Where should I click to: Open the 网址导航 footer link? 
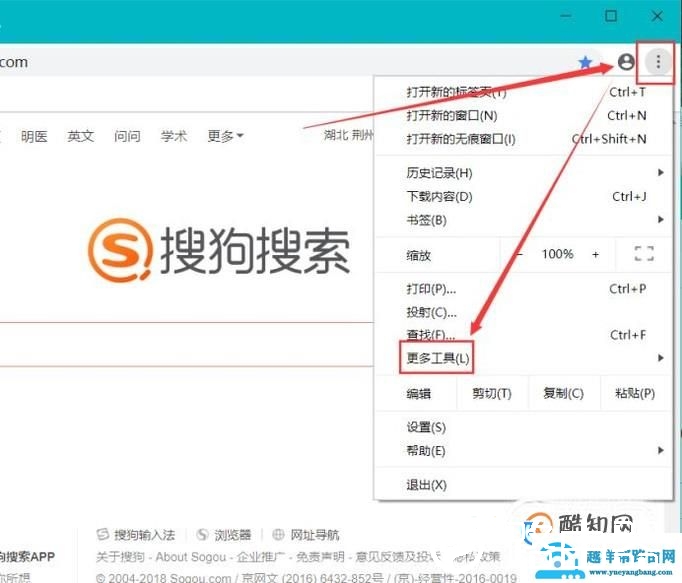(315, 535)
